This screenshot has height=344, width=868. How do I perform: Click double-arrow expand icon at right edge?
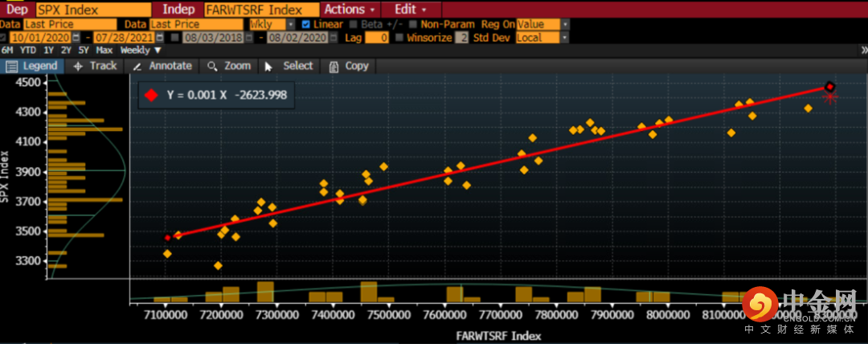860,50
